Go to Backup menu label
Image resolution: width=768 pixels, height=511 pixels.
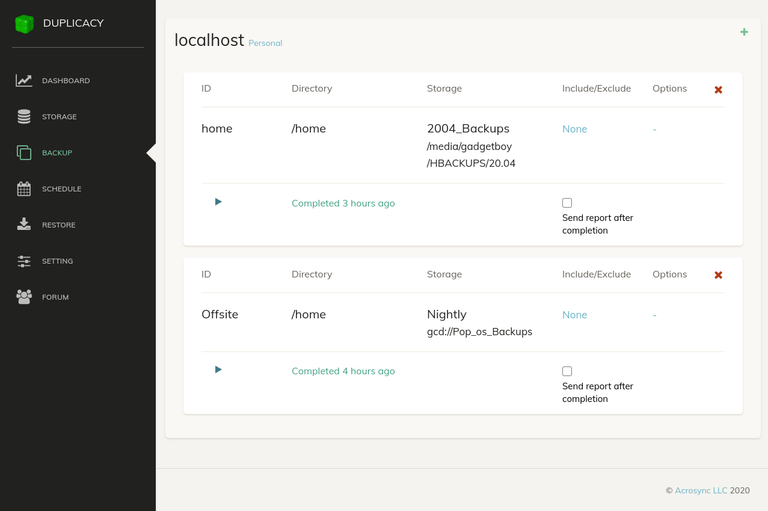(x=57, y=153)
